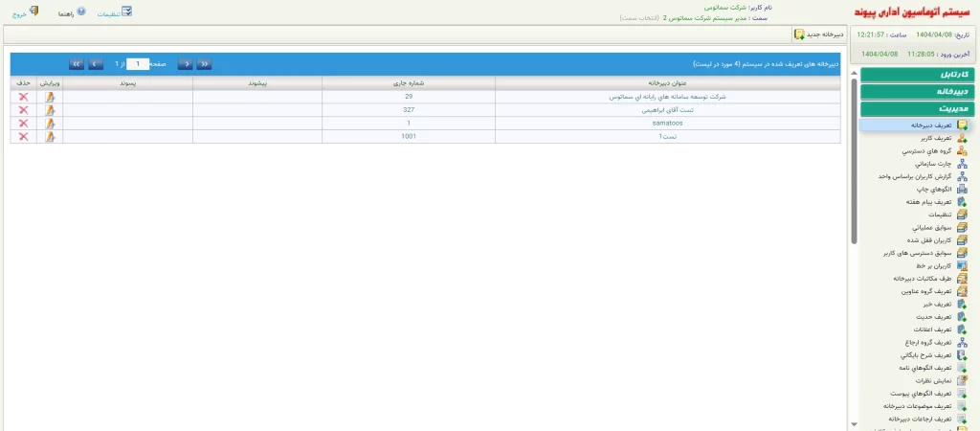Image resolution: width=980 pixels, height=431 pixels.
Task: Open 'تعریف موضوعات دبیرخانه' item
Action: click(x=926, y=407)
